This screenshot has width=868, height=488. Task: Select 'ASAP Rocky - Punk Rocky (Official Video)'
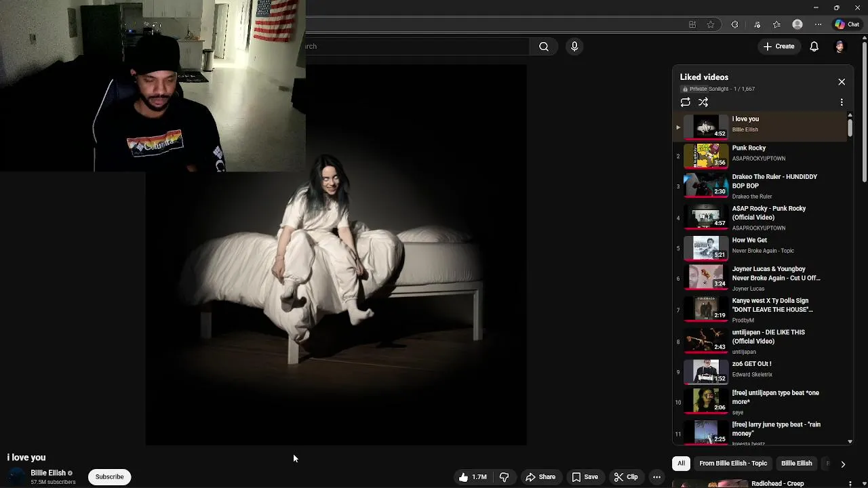pos(759,218)
